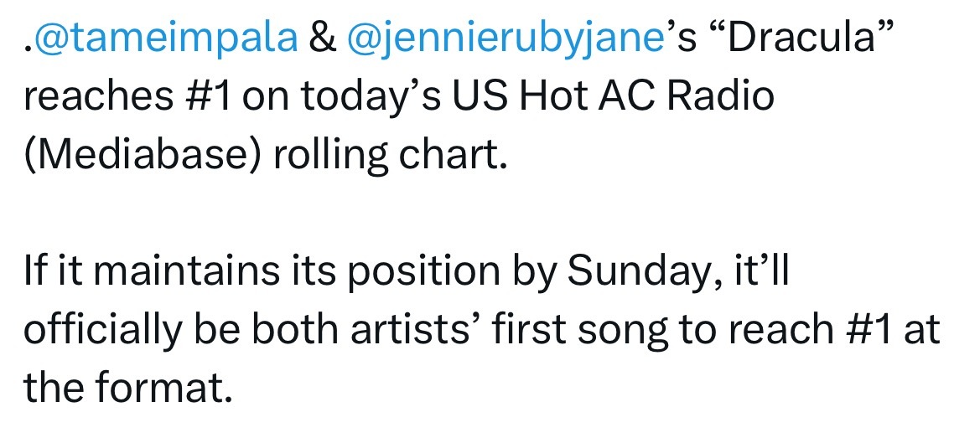Click the word "officially"

pos(102,331)
